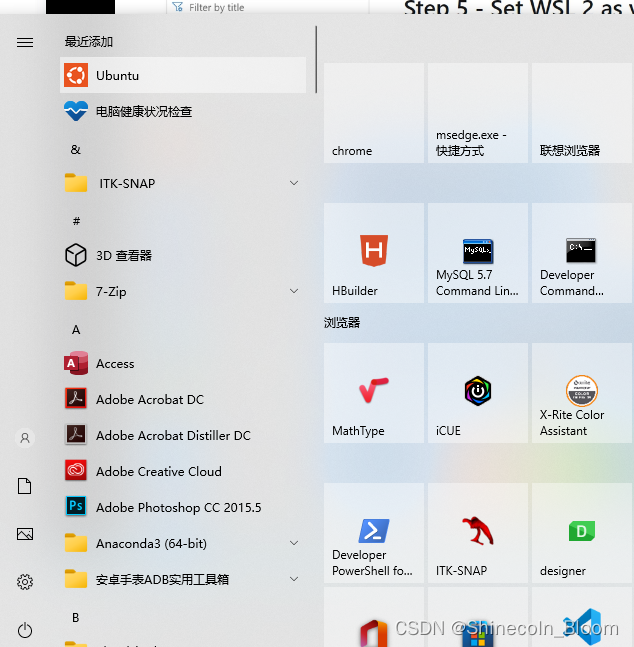Launch Adobe Photoshop CC 2015.5
This screenshot has height=647, width=634.
183,507
